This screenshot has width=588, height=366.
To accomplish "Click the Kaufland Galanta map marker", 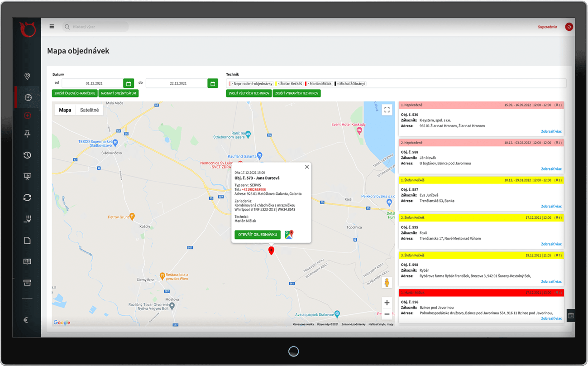I will tap(259, 155).
